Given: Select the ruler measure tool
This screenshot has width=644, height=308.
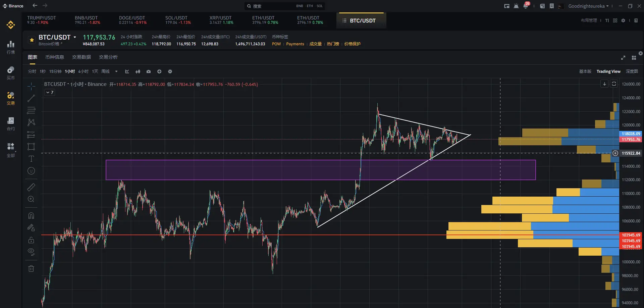Looking at the screenshot, I should pos(31,187).
